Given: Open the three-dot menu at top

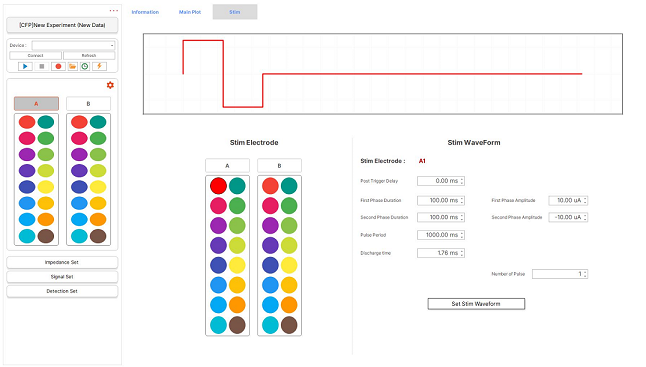Looking at the screenshot, I should pos(114,11).
